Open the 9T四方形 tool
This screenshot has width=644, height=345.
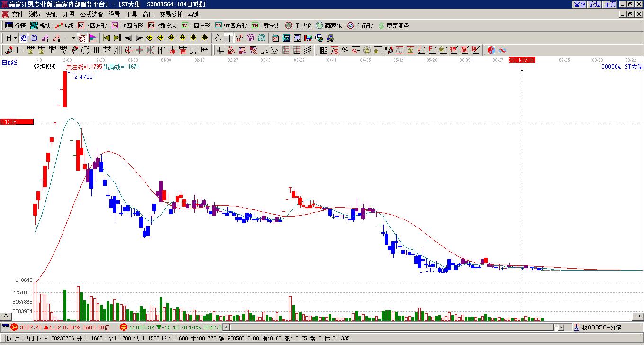(231, 26)
